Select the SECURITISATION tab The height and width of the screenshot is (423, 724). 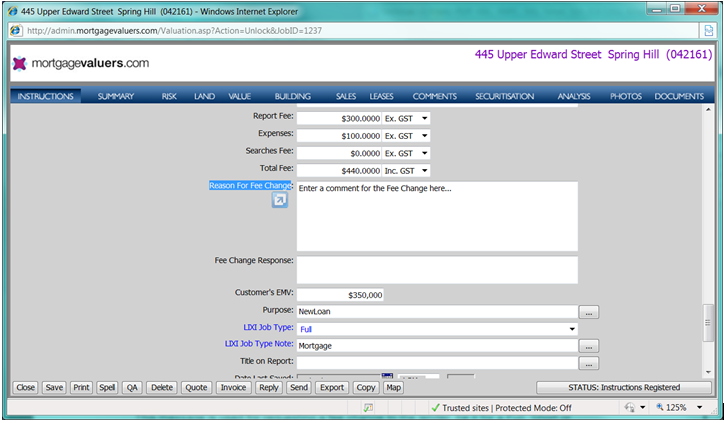pos(505,96)
